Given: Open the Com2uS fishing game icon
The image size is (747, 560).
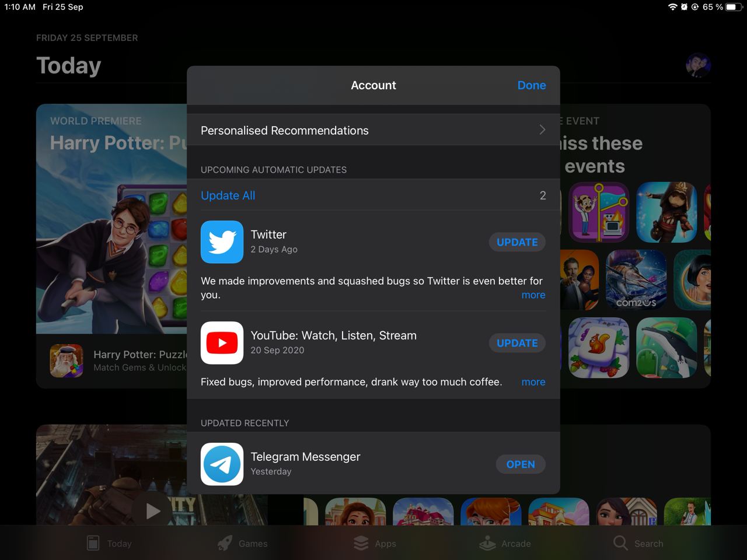Looking at the screenshot, I should point(636,280).
